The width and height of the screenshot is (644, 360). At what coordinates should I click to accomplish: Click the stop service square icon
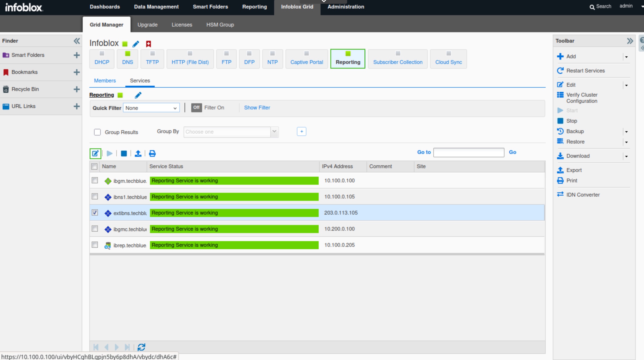[124, 153]
